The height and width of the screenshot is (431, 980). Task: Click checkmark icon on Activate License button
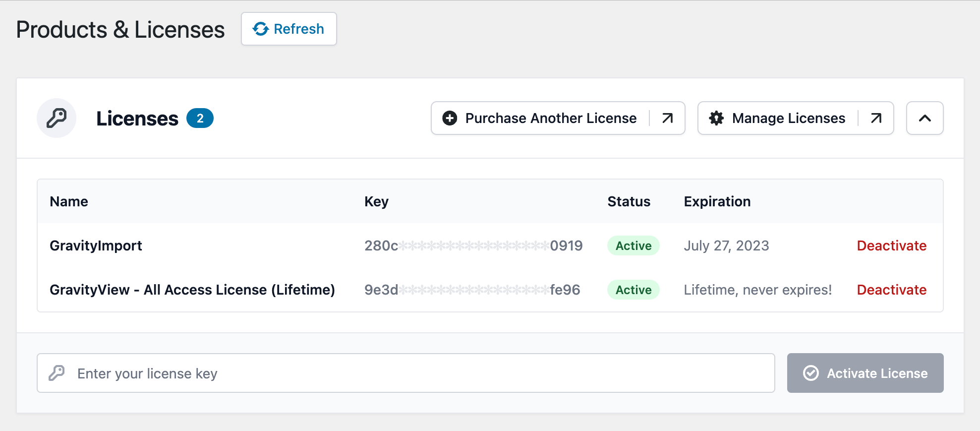point(811,373)
